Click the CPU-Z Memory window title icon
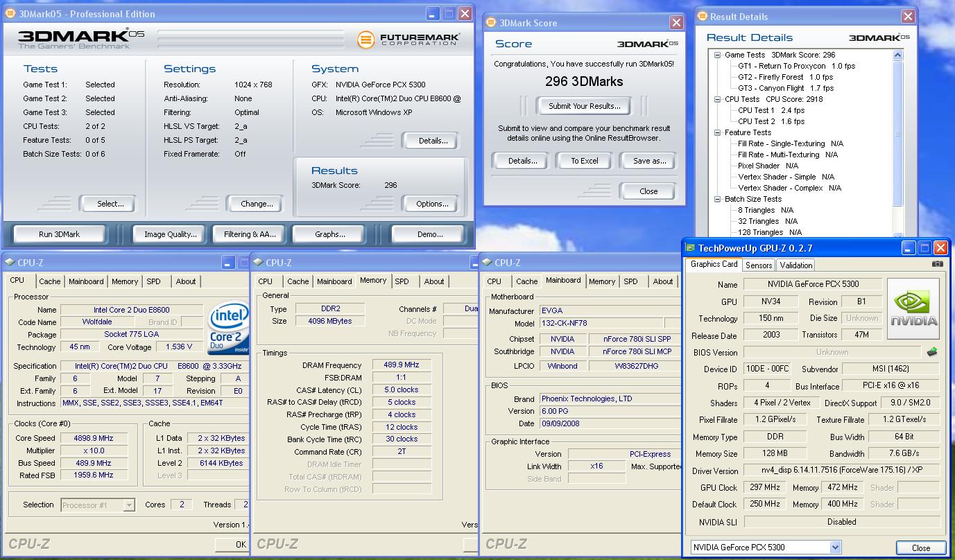 click(x=258, y=263)
